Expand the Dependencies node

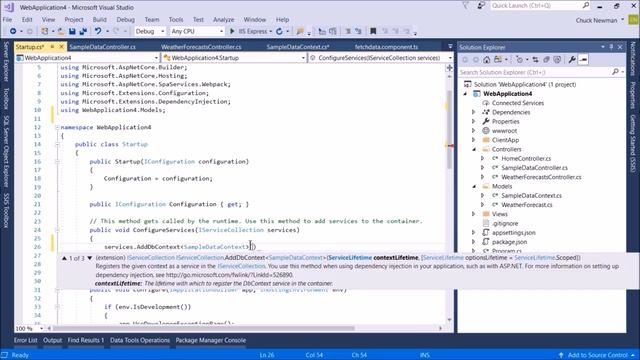tap(474, 112)
